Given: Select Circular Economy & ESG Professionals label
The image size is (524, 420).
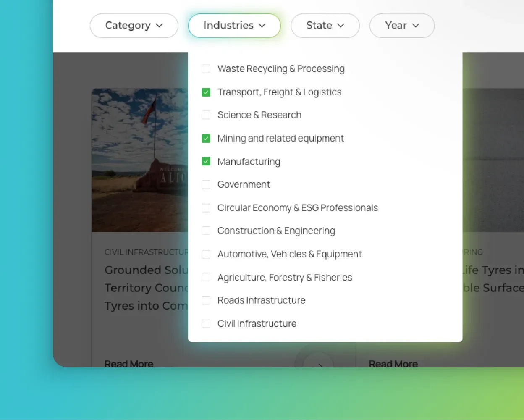Looking at the screenshot, I should point(297,208).
